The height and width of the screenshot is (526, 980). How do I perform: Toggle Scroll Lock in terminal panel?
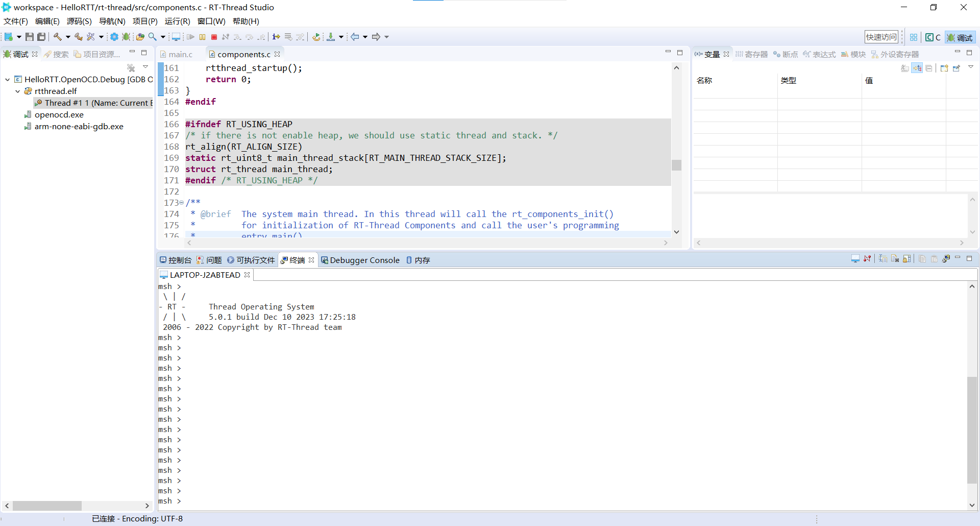(906, 259)
